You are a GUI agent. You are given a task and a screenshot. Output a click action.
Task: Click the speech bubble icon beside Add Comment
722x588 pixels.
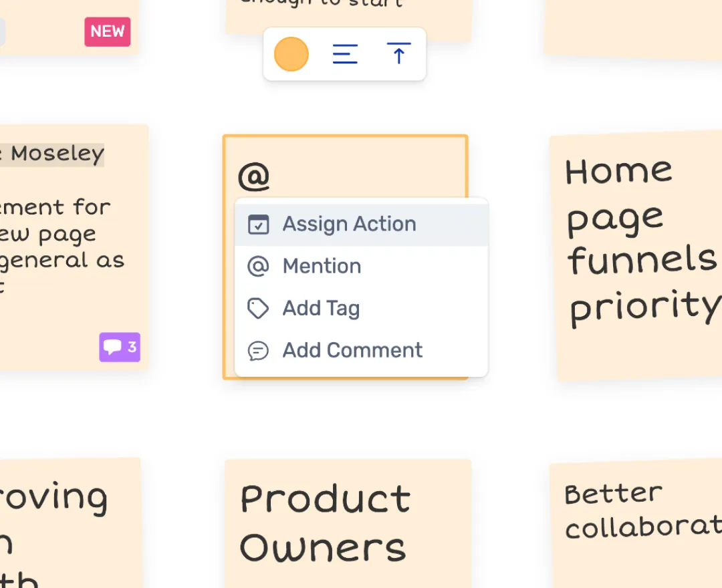[259, 350]
